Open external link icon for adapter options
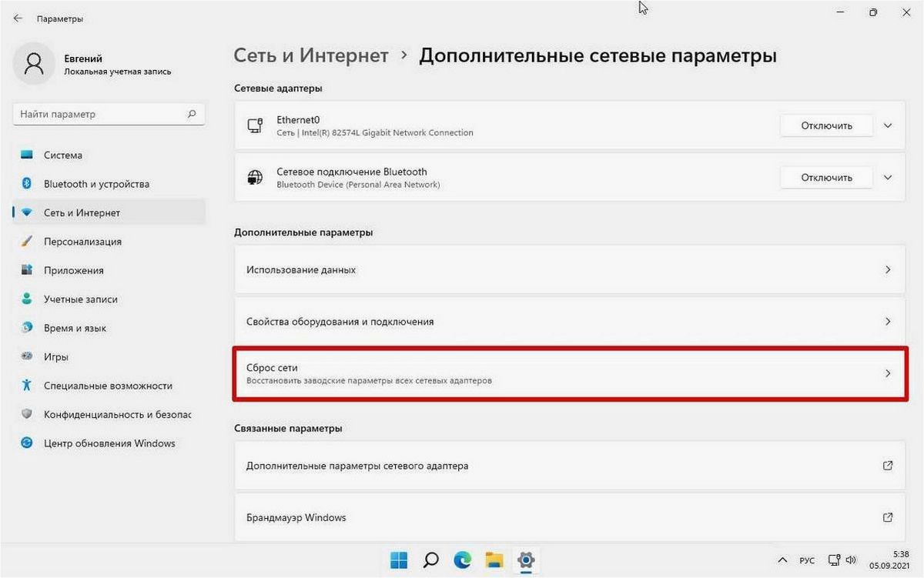Image resolution: width=924 pixels, height=578 pixels. (x=888, y=466)
